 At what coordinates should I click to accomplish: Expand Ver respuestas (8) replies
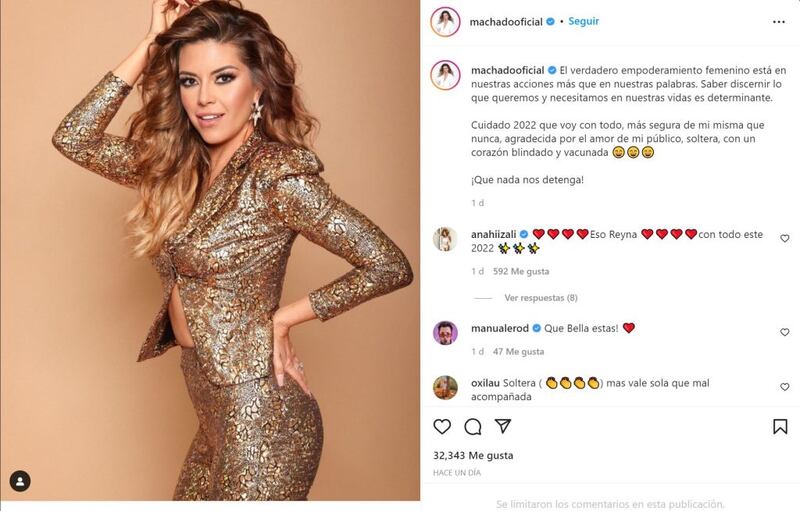pyautogui.click(x=541, y=298)
